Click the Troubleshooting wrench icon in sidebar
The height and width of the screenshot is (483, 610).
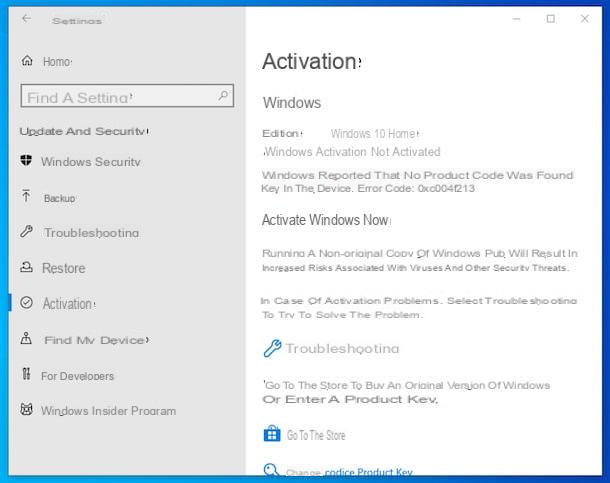(26, 231)
